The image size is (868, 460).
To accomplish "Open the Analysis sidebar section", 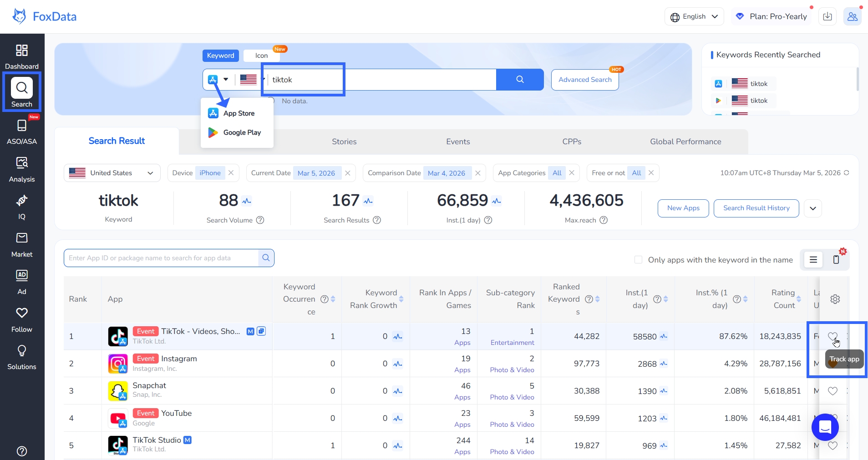I will pos(22,169).
